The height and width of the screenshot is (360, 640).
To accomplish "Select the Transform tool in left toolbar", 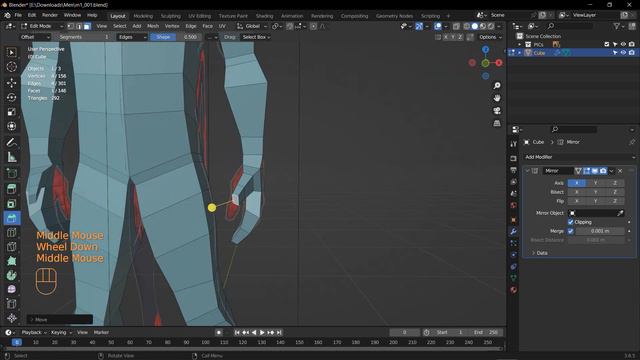I will tap(11, 126).
